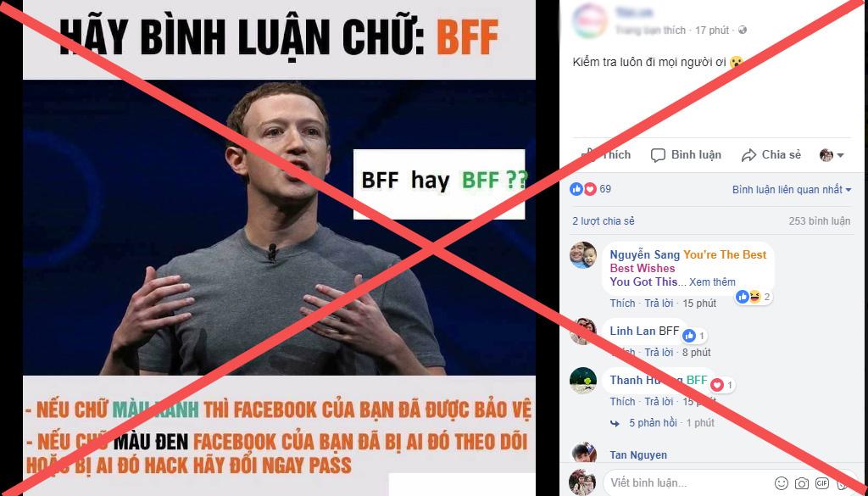Click Thích under Nguyễn Sang's comment
Screen dimensions: 868x496
click(x=623, y=304)
